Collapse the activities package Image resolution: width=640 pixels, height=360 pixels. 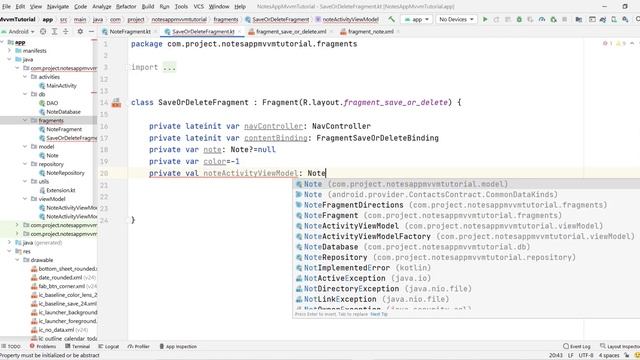pos(25,77)
